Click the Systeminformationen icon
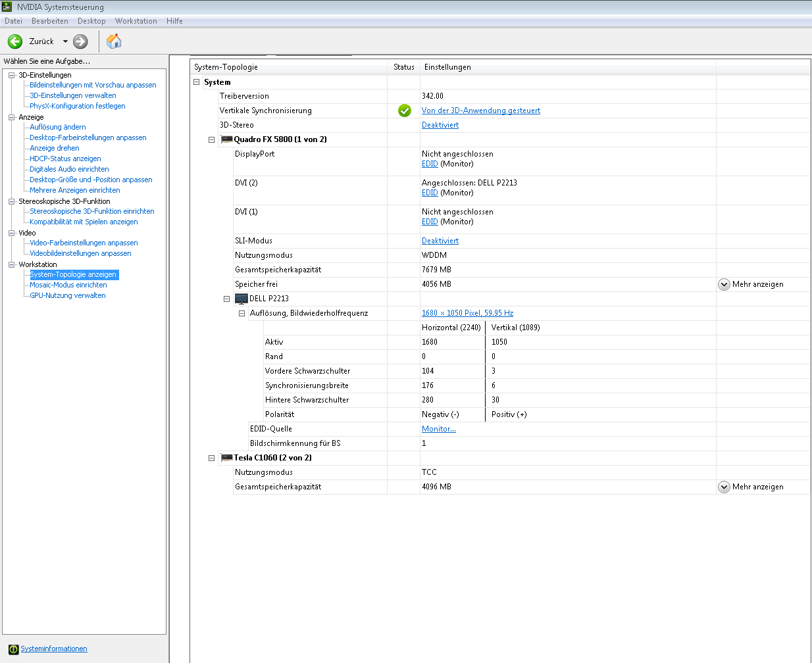Image resolution: width=812 pixels, height=663 pixels. point(13,649)
